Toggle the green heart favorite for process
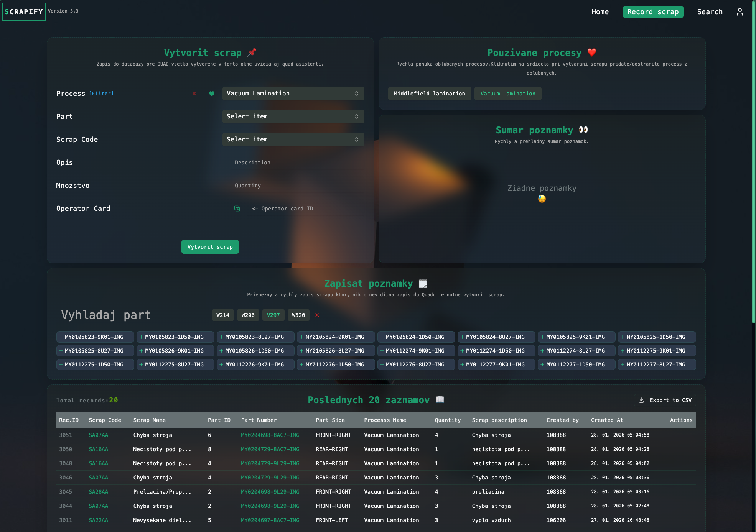The image size is (756, 532). [211, 94]
